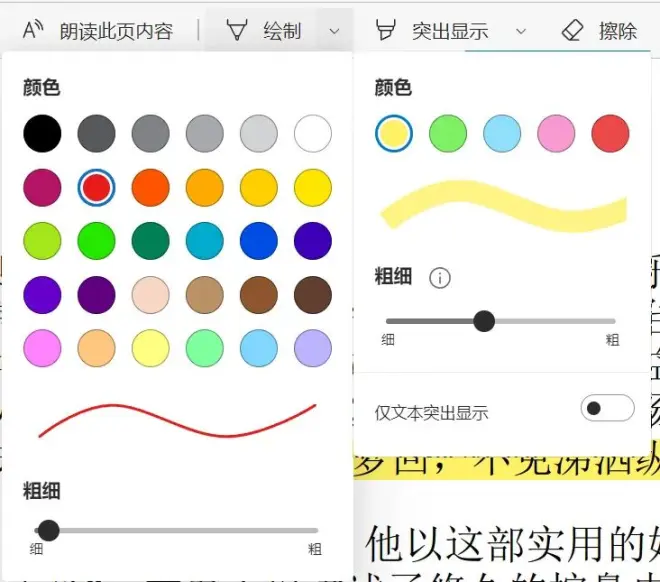660x582 pixels.
Task: Pick the orange draw color
Action: coord(205,187)
